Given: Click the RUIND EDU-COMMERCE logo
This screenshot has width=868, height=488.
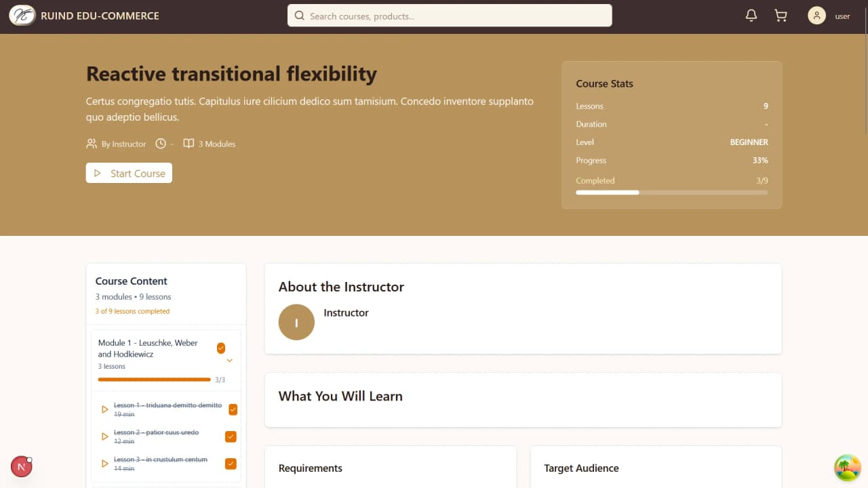Looking at the screenshot, I should click(83, 15).
